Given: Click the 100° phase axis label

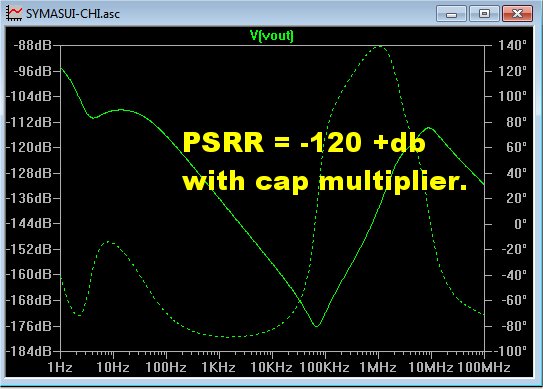Looking at the screenshot, I should coord(513,96).
